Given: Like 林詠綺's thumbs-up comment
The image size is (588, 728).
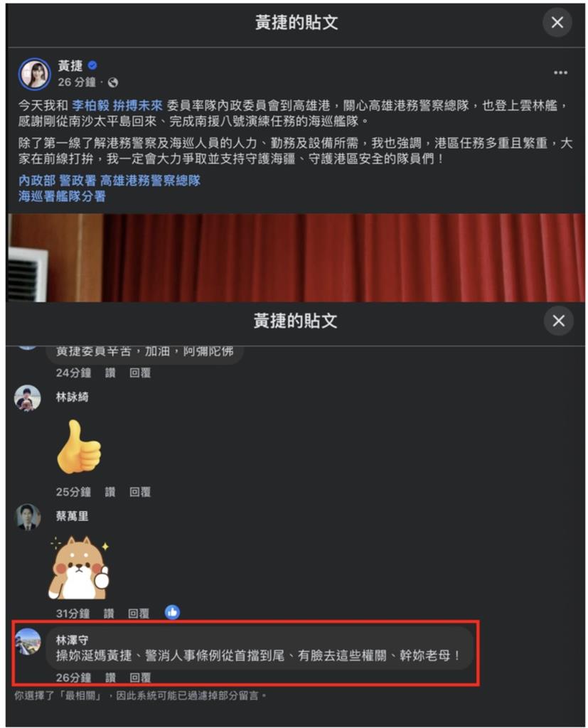Looking at the screenshot, I should (x=110, y=492).
